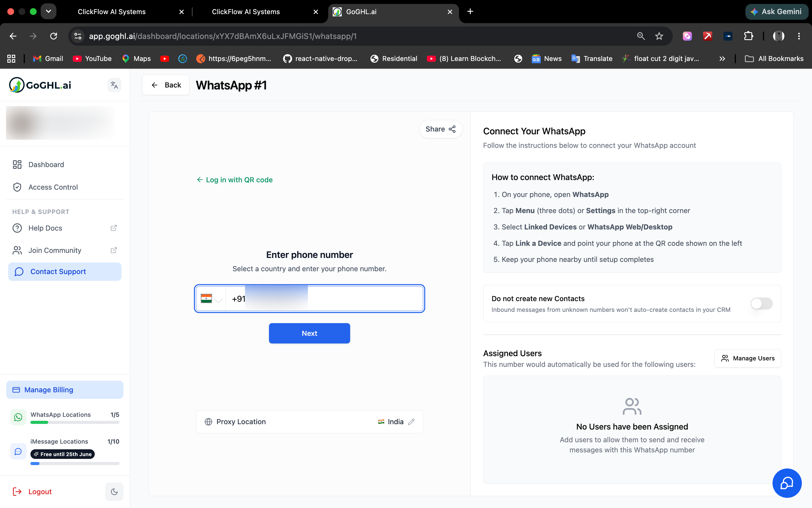Open the language translate icon in sidebar

coord(114,85)
